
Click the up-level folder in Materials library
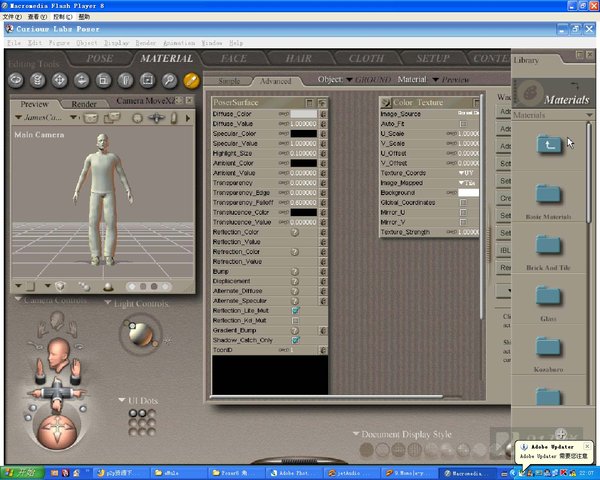point(547,145)
